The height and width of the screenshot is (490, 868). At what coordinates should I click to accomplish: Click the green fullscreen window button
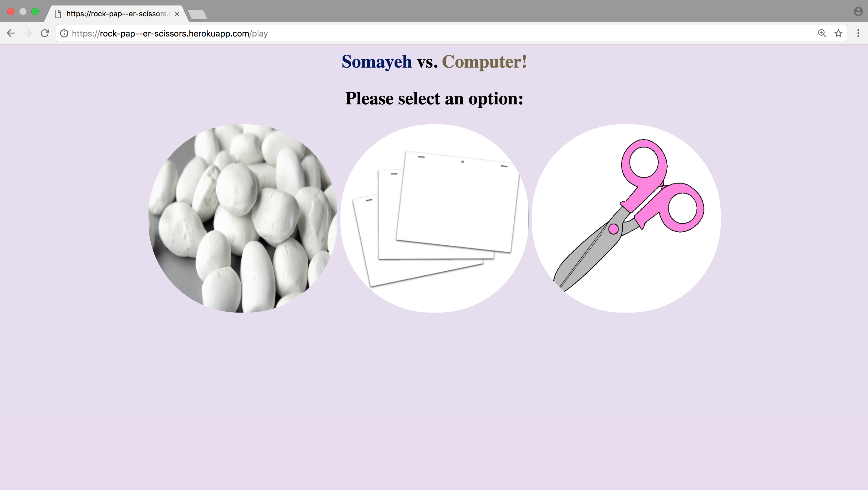click(x=35, y=11)
